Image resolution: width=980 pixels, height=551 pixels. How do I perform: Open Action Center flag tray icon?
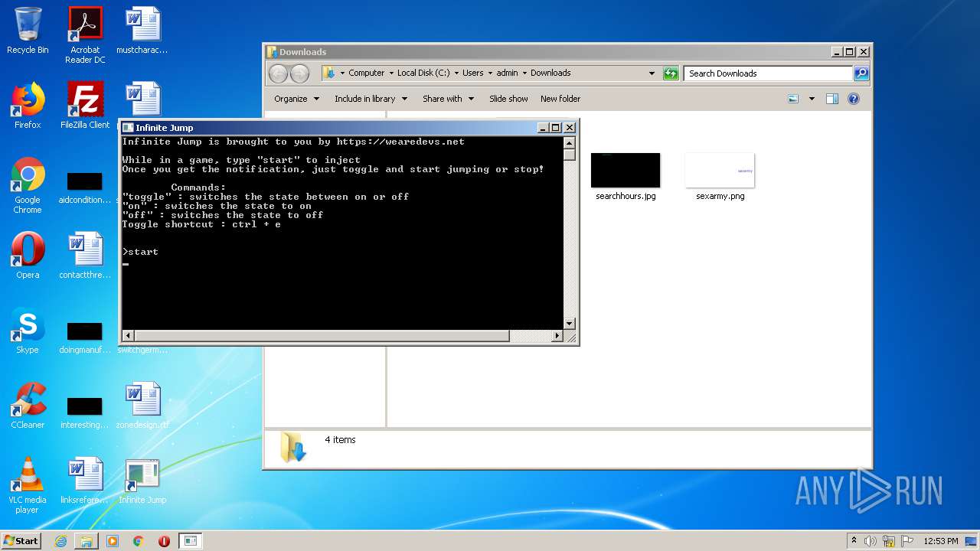(906, 541)
